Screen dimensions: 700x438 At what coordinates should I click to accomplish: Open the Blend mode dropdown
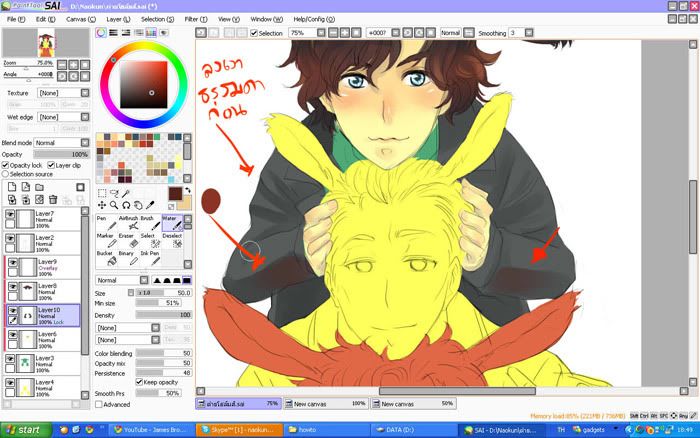(61, 143)
